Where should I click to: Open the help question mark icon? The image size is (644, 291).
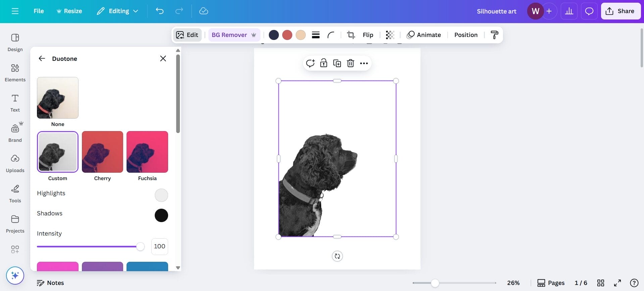(x=634, y=283)
